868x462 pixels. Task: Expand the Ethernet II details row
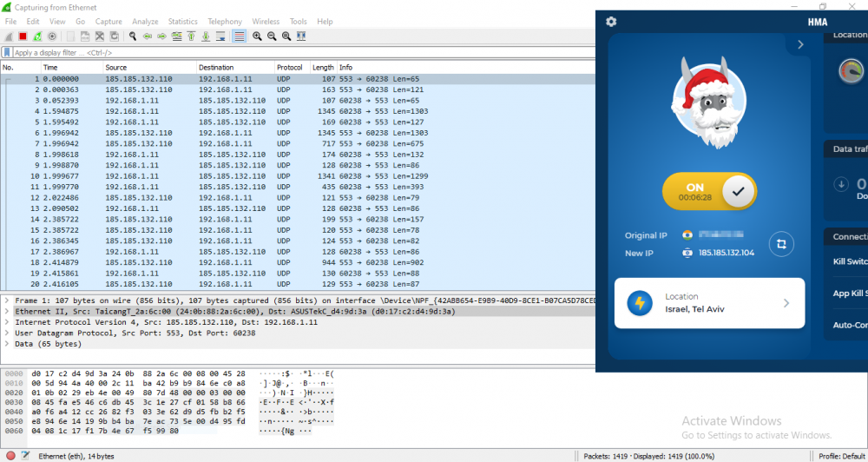click(7, 311)
